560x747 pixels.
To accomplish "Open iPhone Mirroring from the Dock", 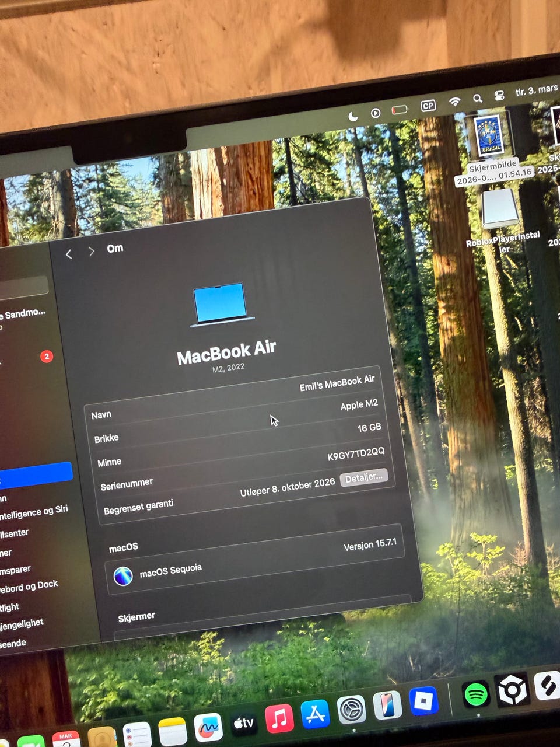I will 387,705.
